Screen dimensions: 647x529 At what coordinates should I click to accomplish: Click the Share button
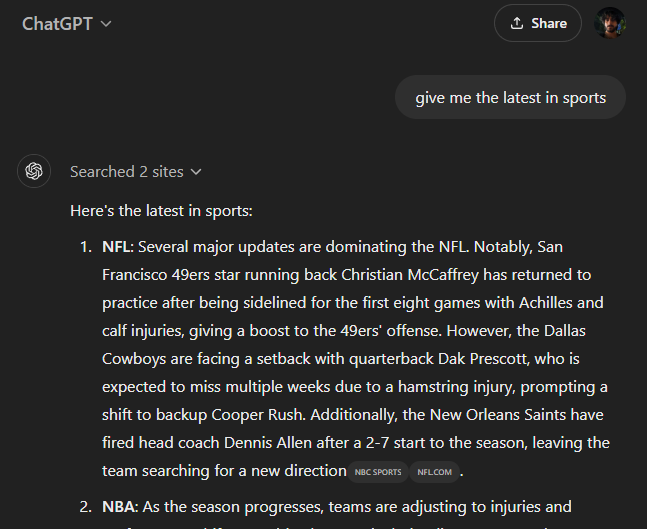538,23
